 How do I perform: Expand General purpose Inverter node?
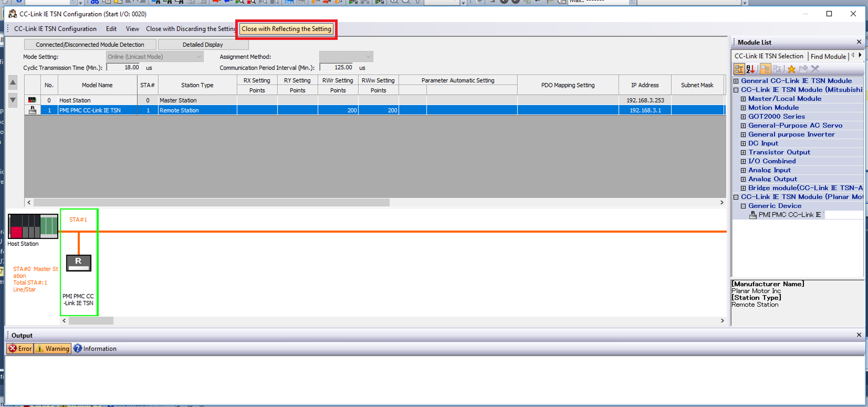pos(743,135)
